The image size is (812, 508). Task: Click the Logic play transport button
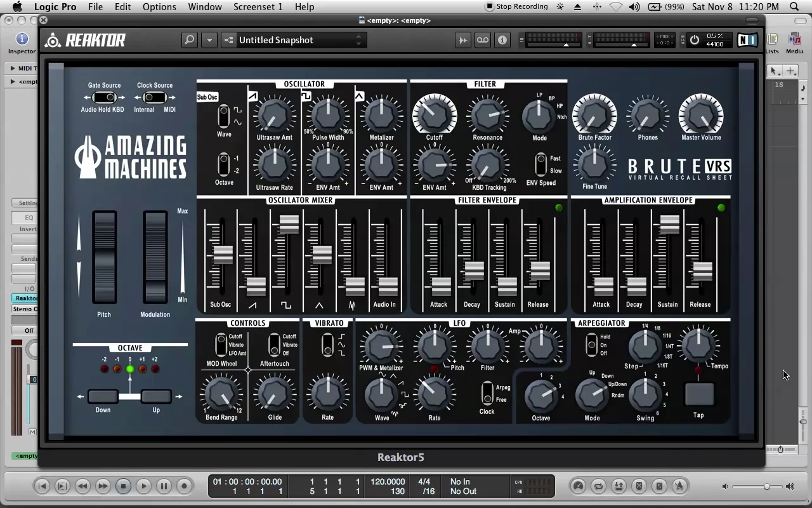point(143,486)
